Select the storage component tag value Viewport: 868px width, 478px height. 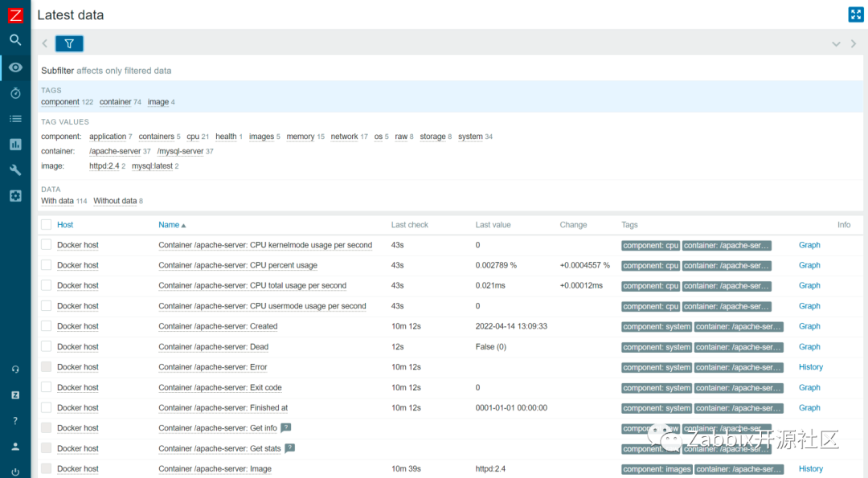click(432, 136)
